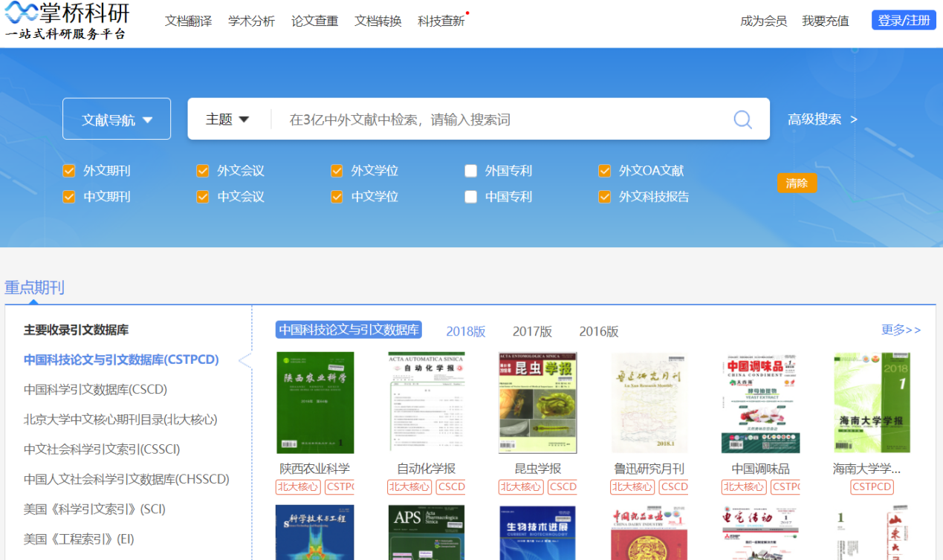Open the 科技查新 menu item
Viewport: 943px width, 560px height.
[x=441, y=21]
